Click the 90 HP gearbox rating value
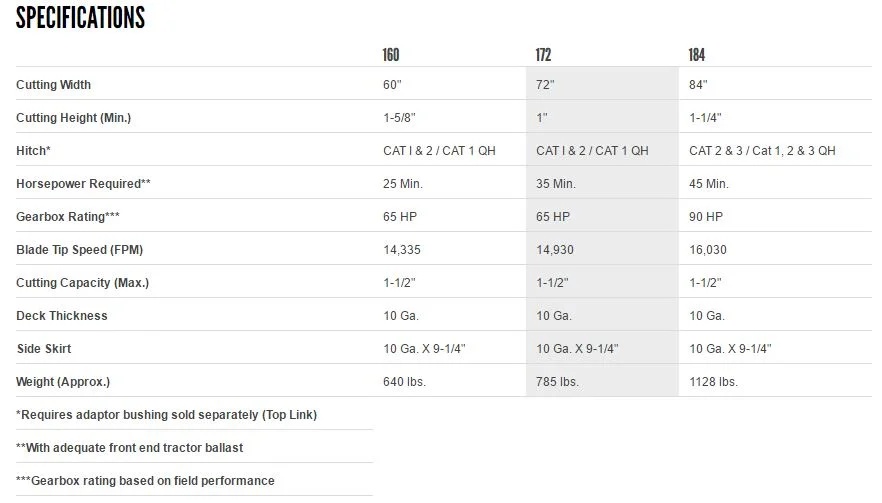 tap(706, 217)
